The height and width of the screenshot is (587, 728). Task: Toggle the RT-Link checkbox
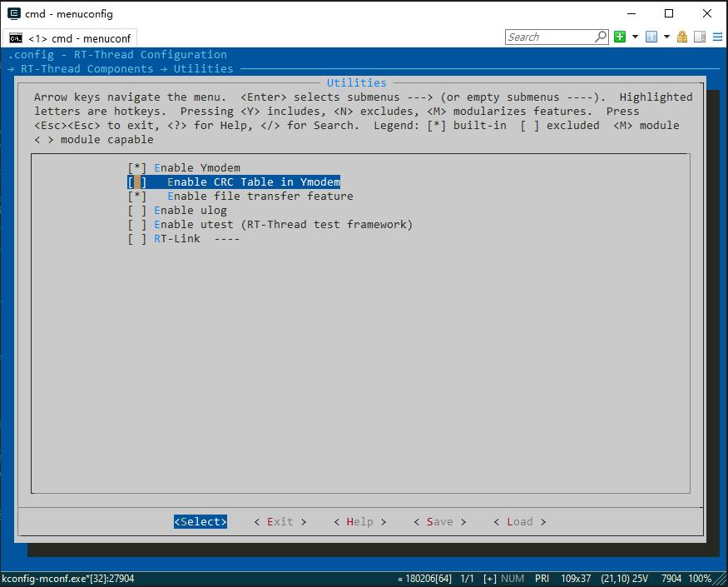[137, 239]
